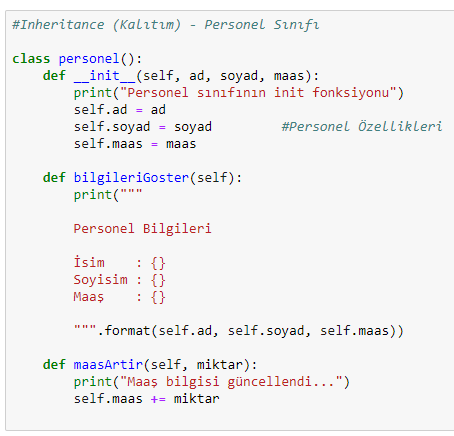
Task: Click the 'Personel Bilgileri' text line
Action: tap(142, 229)
